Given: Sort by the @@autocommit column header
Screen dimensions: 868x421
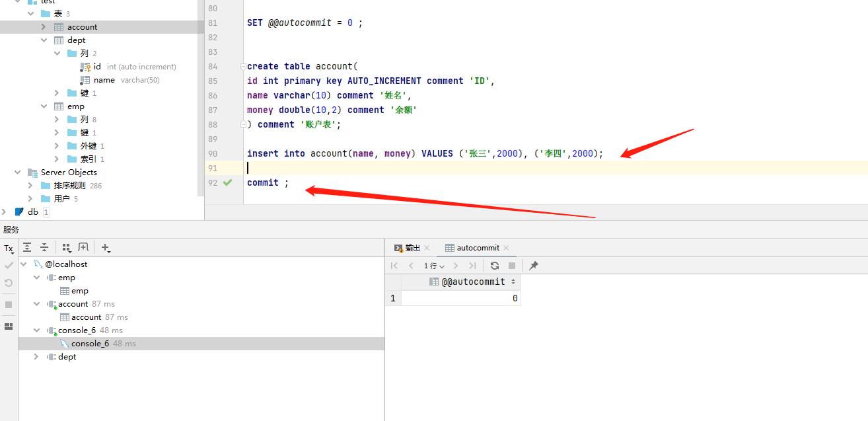Looking at the screenshot, I should pos(473,282).
